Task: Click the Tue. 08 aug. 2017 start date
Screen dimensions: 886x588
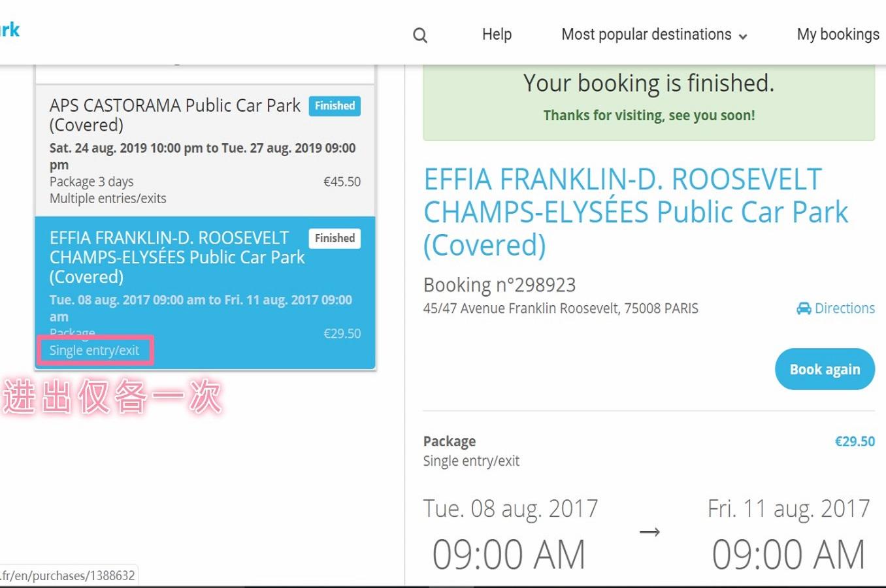Action: coord(510,509)
